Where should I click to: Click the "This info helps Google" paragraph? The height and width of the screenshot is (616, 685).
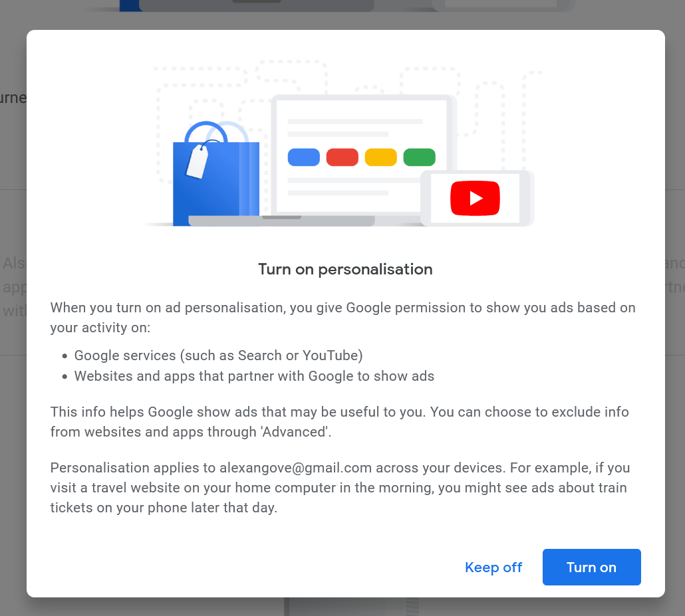tap(339, 422)
